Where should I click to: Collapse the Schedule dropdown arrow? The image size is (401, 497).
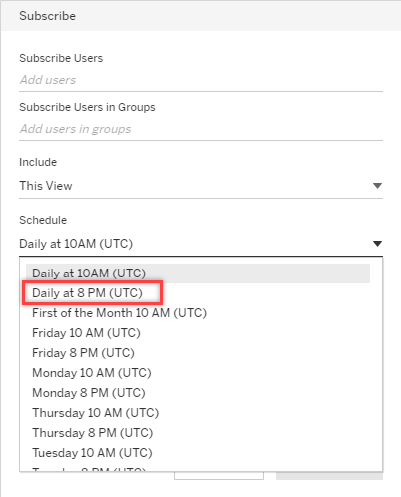tap(377, 244)
